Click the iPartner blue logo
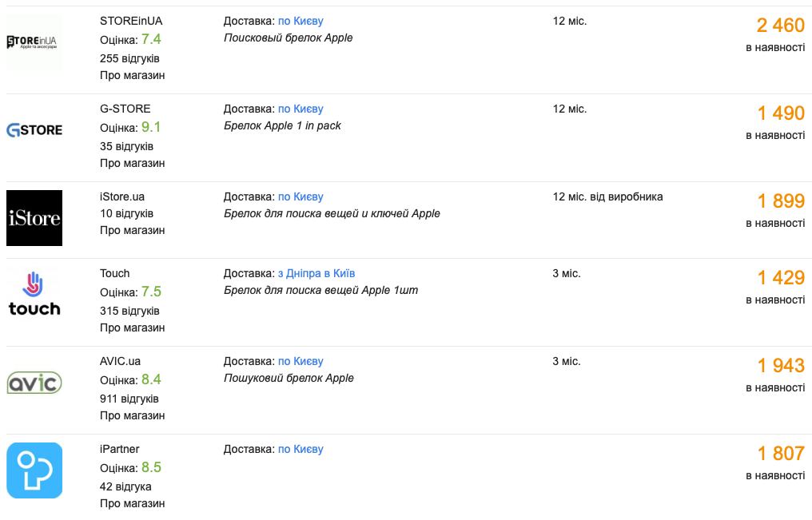Image resolution: width=812 pixels, height=520 pixels. tap(34, 470)
